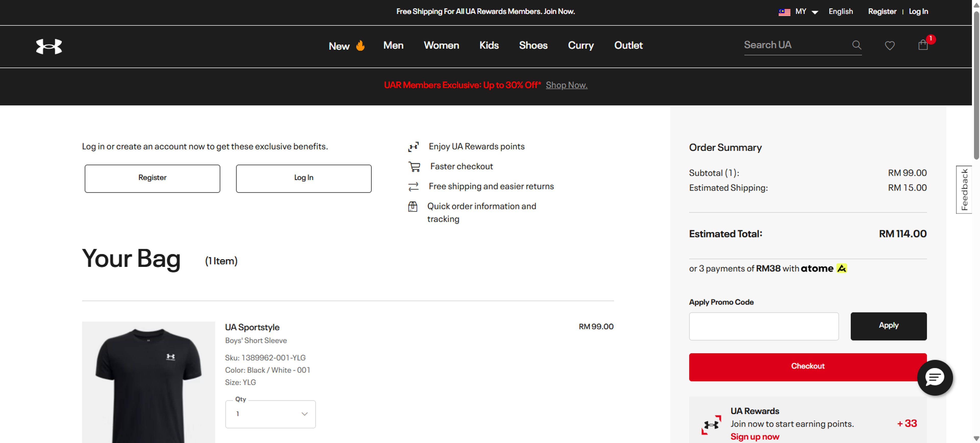Click the Register button in benefits section
The width and height of the screenshot is (980, 443).
[x=152, y=178]
